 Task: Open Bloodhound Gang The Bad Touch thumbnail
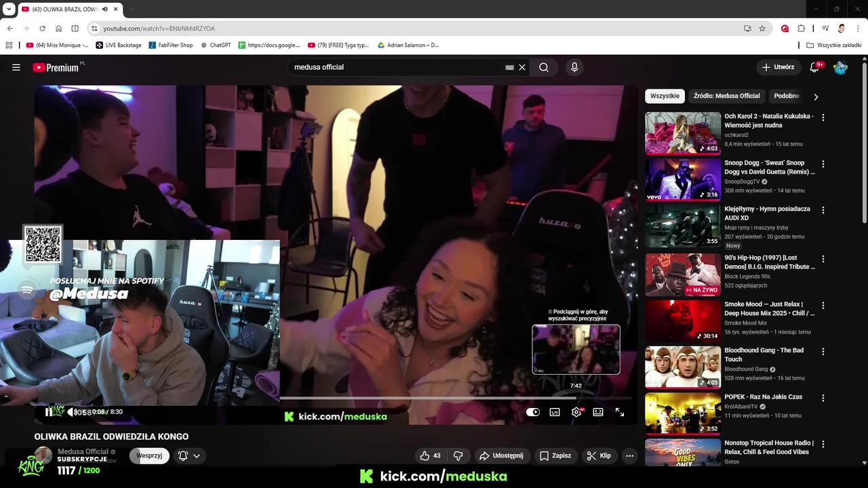point(683,367)
